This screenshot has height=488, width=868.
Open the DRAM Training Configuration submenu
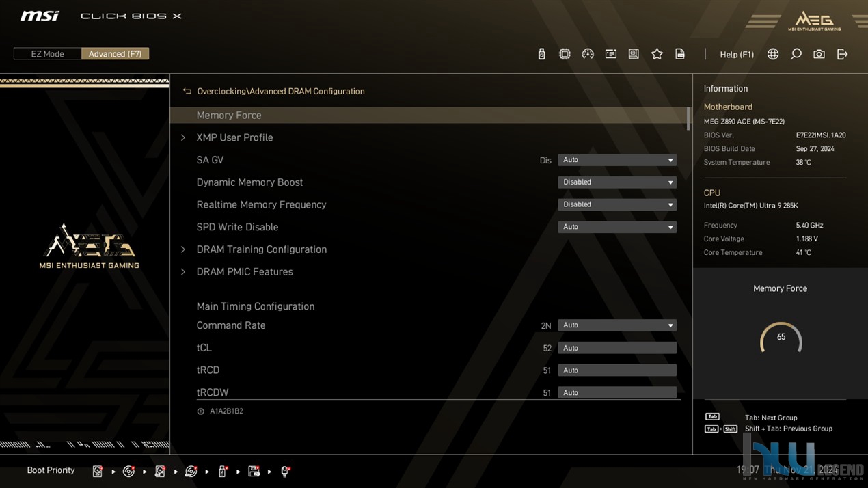pyautogui.click(x=262, y=249)
